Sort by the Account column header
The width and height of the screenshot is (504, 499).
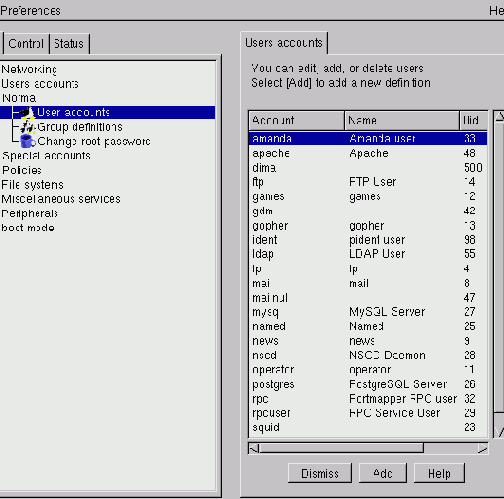pos(297,120)
